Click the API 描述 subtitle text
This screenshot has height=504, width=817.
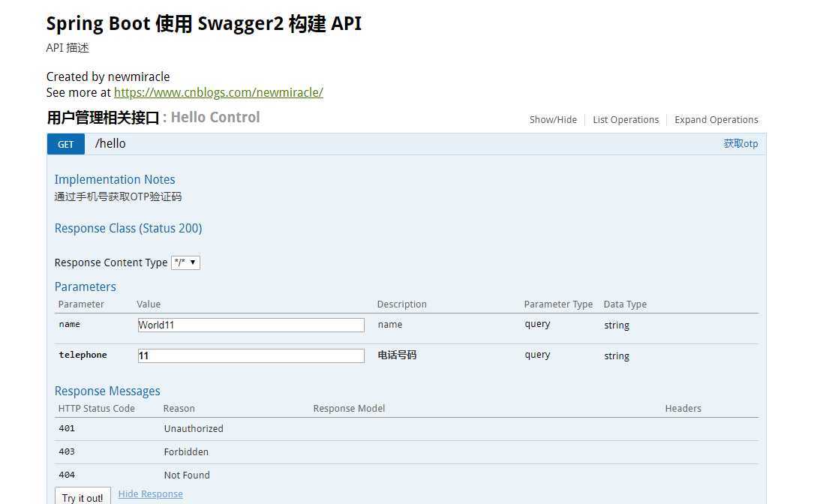click(x=68, y=48)
